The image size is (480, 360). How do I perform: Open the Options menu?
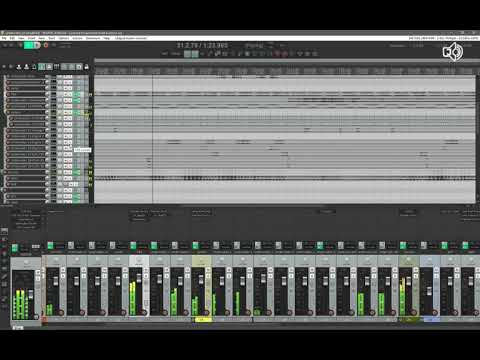tap(64, 38)
